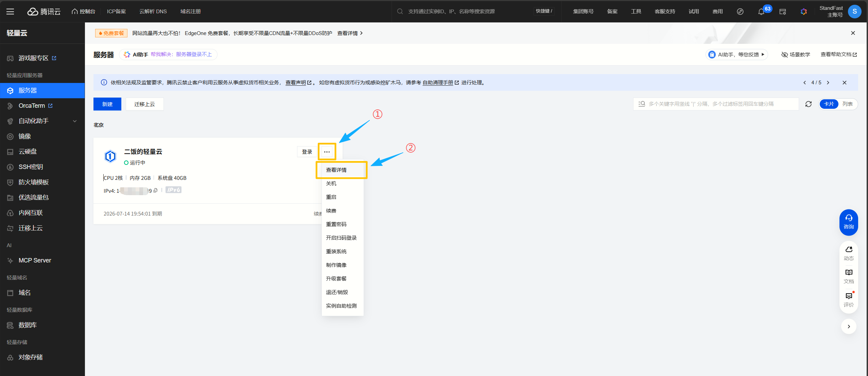Image resolution: width=868 pixels, height=376 pixels.
Task: Copy the IPv4 address icon
Action: (x=156, y=190)
